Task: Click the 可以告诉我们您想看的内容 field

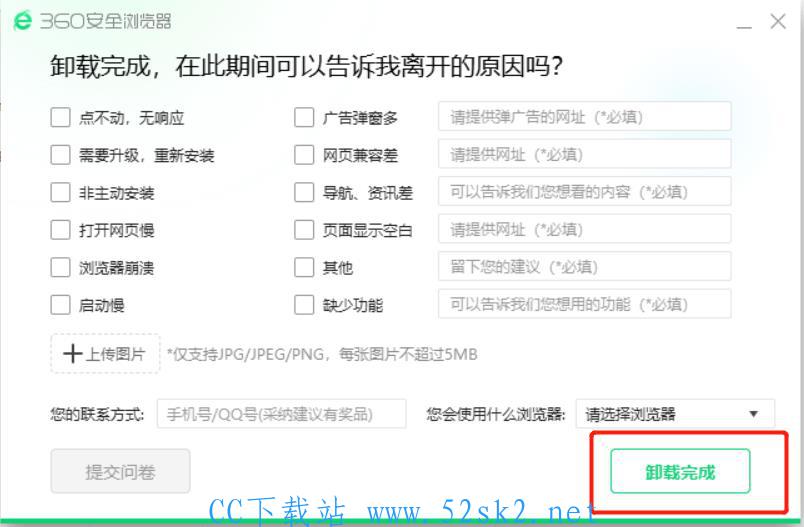Action: (585, 191)
